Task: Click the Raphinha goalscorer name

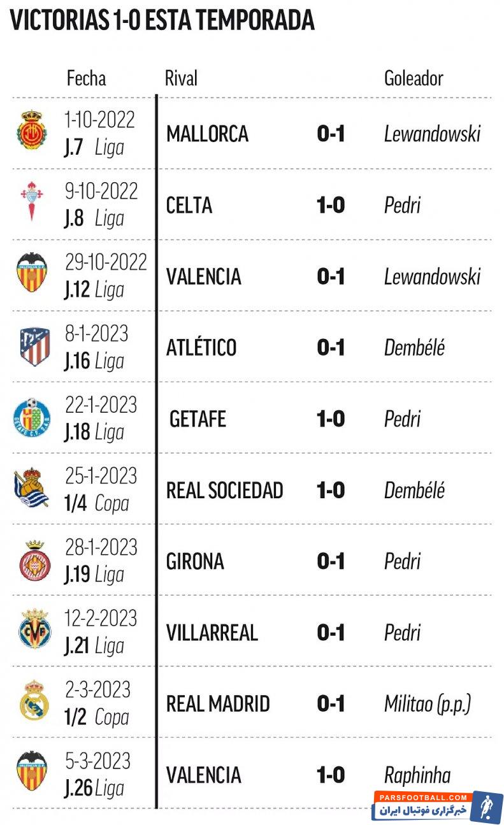Action: (x=417, y=775)
